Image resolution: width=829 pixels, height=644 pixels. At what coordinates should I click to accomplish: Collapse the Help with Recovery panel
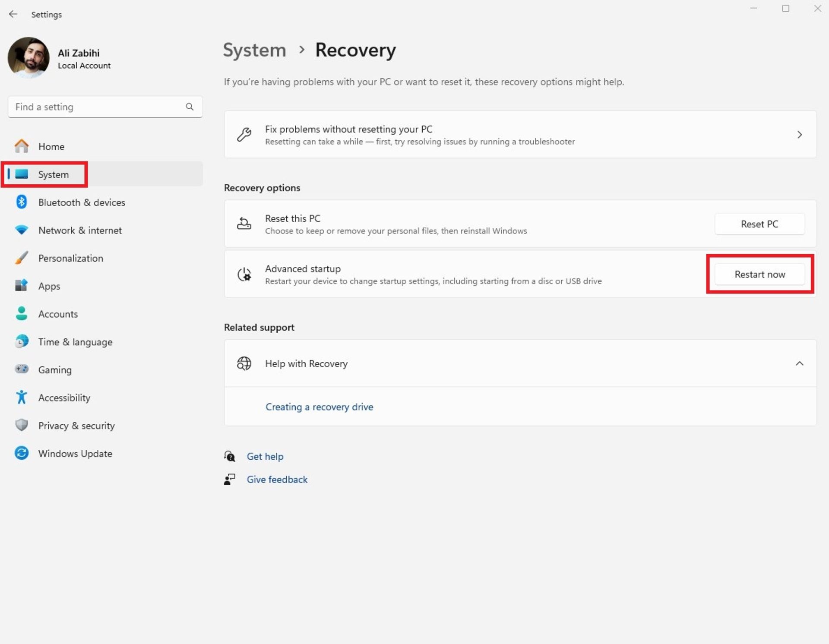[x=799, y=363]
